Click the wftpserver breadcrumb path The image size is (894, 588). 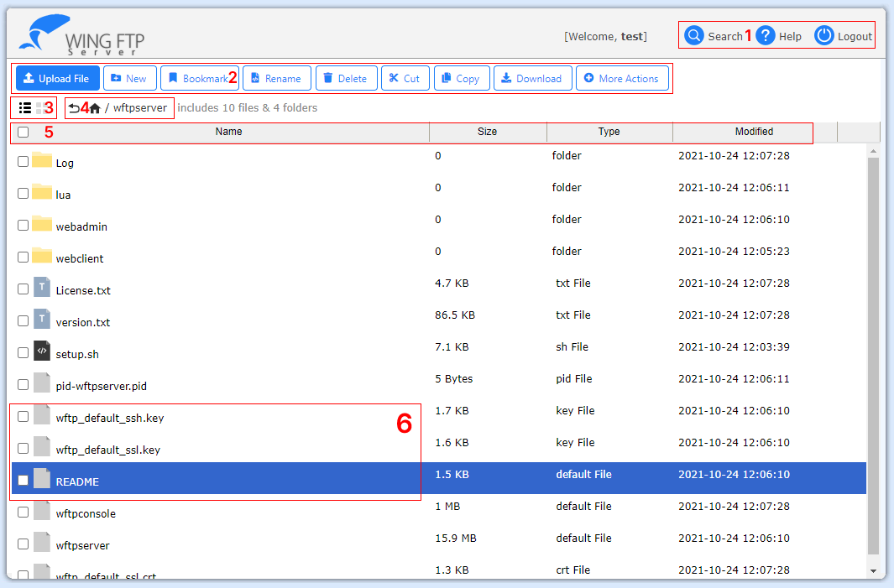pos(140,107)
